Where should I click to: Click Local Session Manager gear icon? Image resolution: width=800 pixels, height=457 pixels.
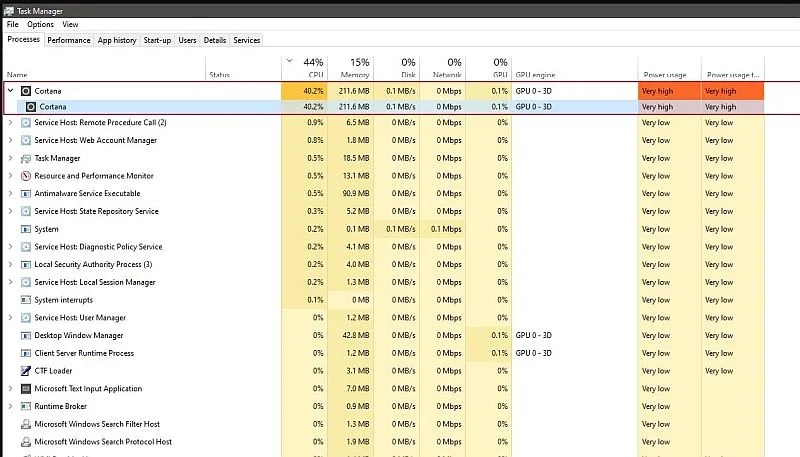pos(26,282)
